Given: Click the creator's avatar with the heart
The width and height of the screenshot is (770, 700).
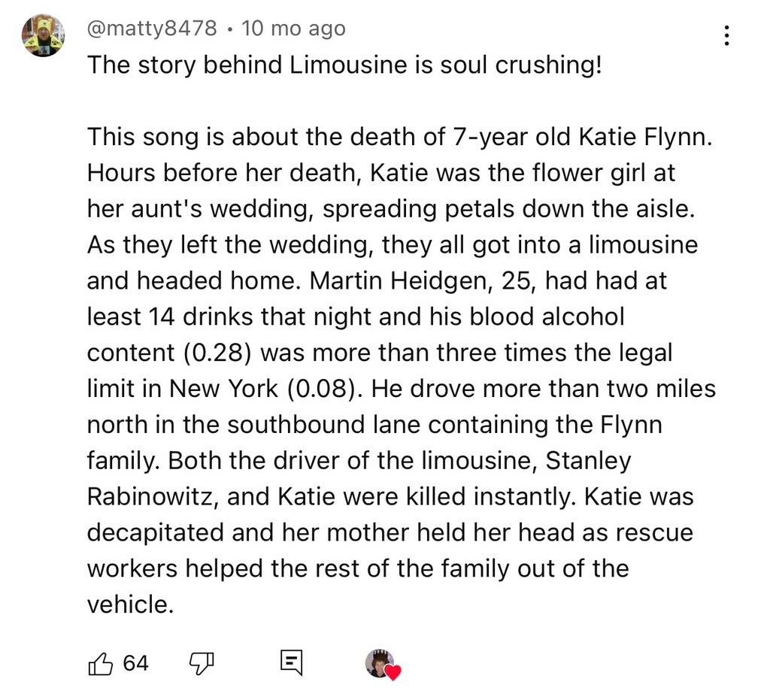Looking at the screenshot, I should point(380,663).
